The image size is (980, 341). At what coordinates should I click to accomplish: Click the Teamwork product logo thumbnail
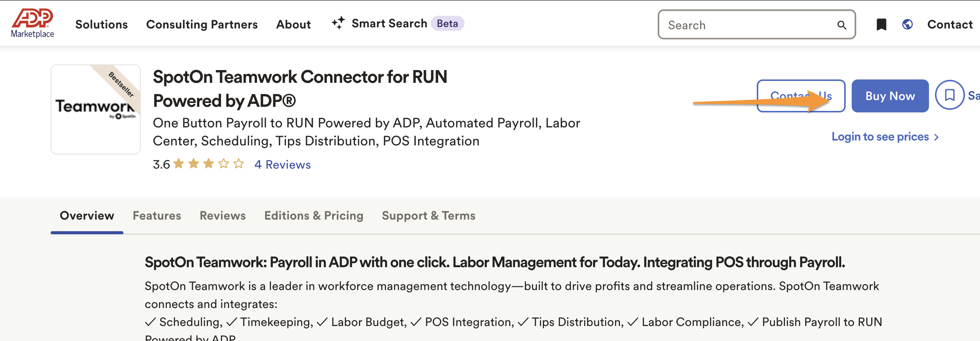[x=96, y=109]
